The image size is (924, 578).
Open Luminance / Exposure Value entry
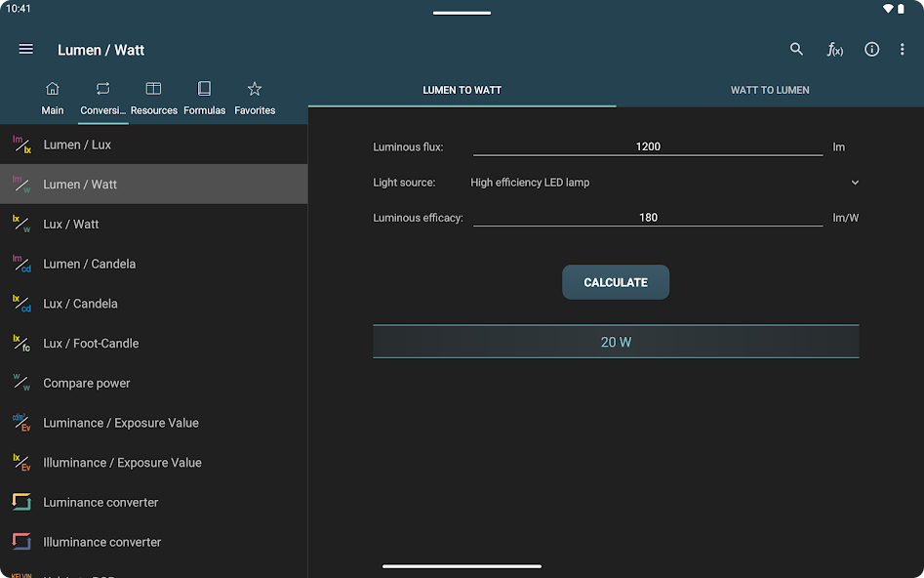[x=154, y=423]
